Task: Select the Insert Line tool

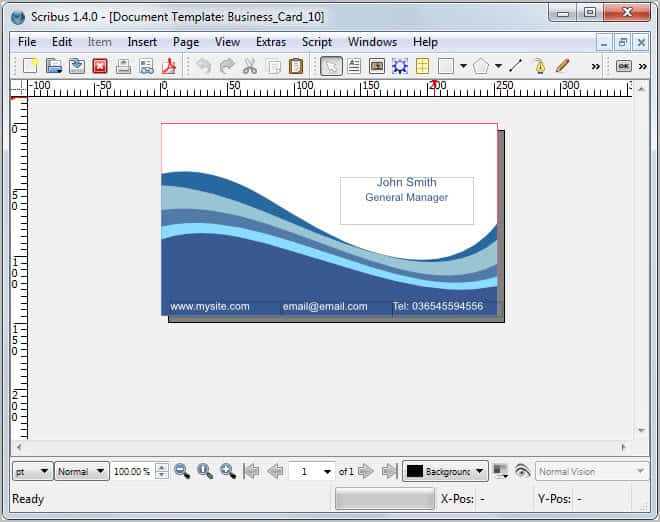Action: coord(516,66)
